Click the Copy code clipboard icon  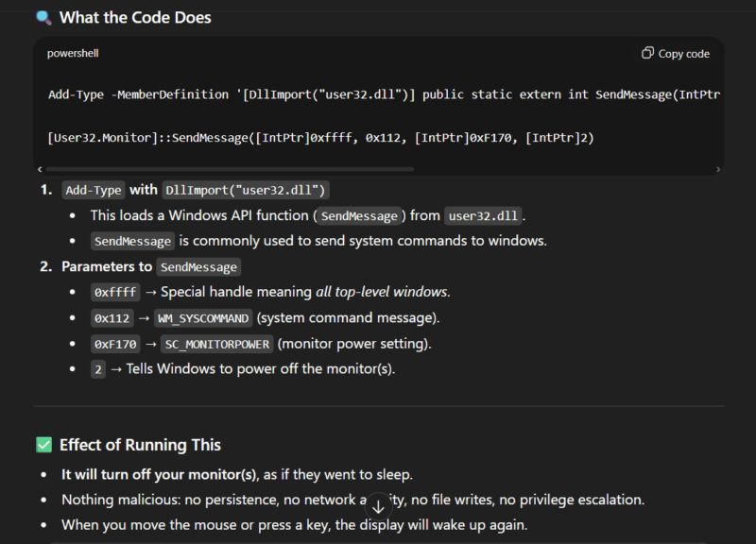pyautogui.click(x=647, y=53)
